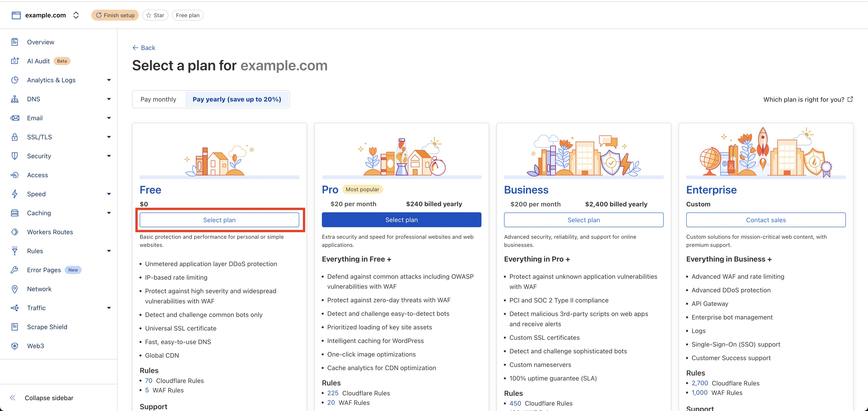Click Contact sales for Enterprise
868x411 pixels.
click(x=766, y=220)
